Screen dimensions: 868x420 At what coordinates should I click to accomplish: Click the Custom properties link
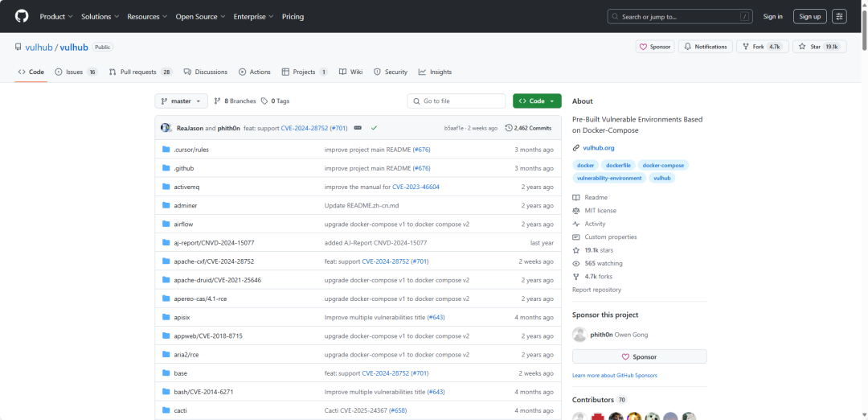pos(611,237)
